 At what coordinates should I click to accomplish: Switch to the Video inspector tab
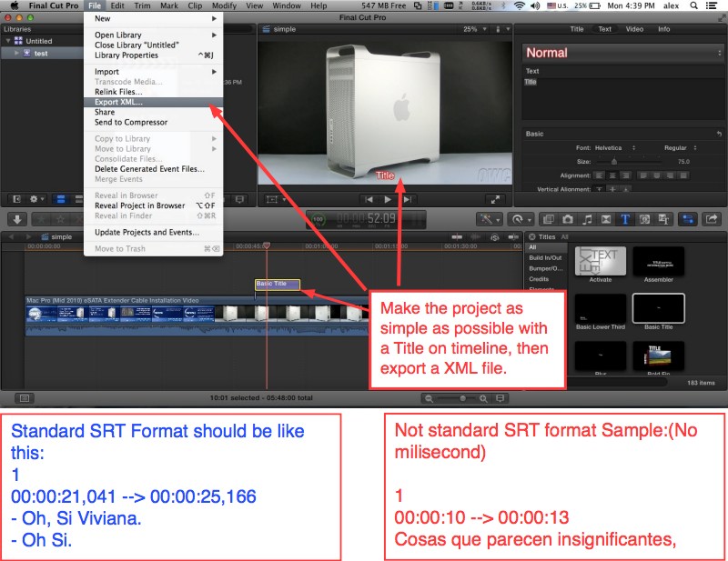click(x=634, y=29)
